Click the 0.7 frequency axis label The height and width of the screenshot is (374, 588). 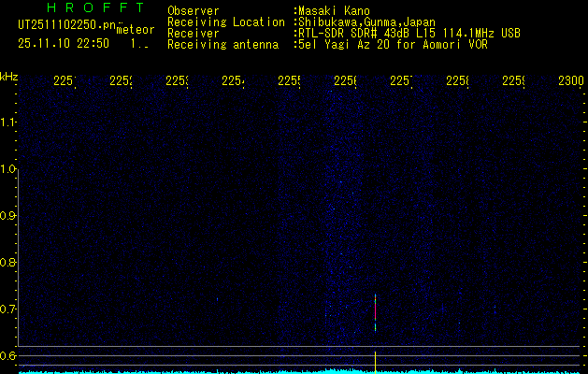tap(7, 309)
